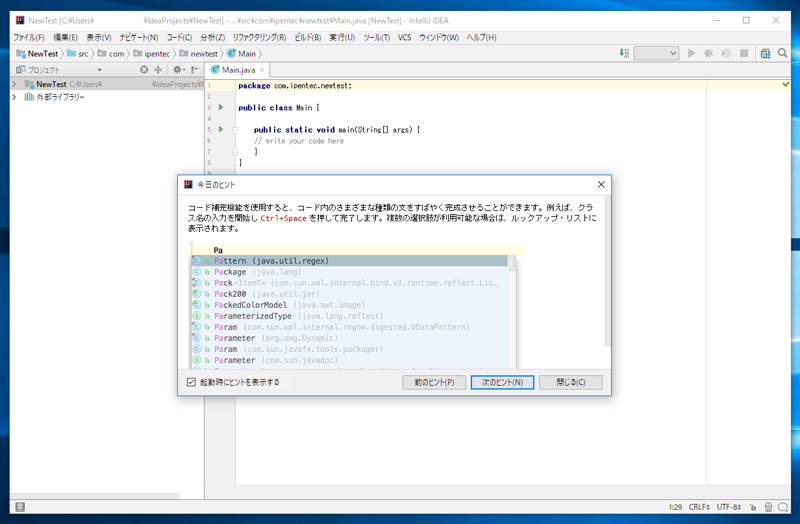This screenshot has height=524, width=800.
Task: Open the ファイル(F) menu
Action: (29, 37)
